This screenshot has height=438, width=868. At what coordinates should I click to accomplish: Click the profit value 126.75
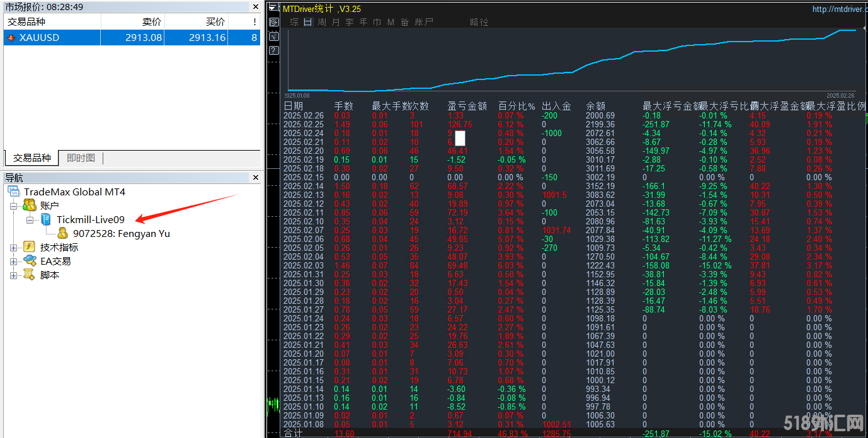point(460,124)
